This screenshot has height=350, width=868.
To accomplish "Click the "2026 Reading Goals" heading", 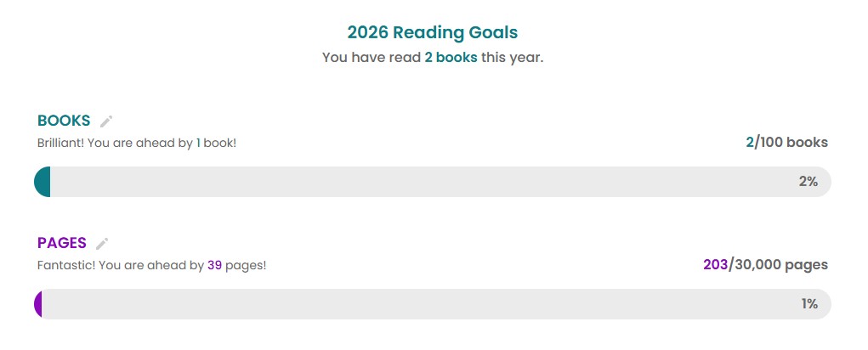I will [432, 33].
